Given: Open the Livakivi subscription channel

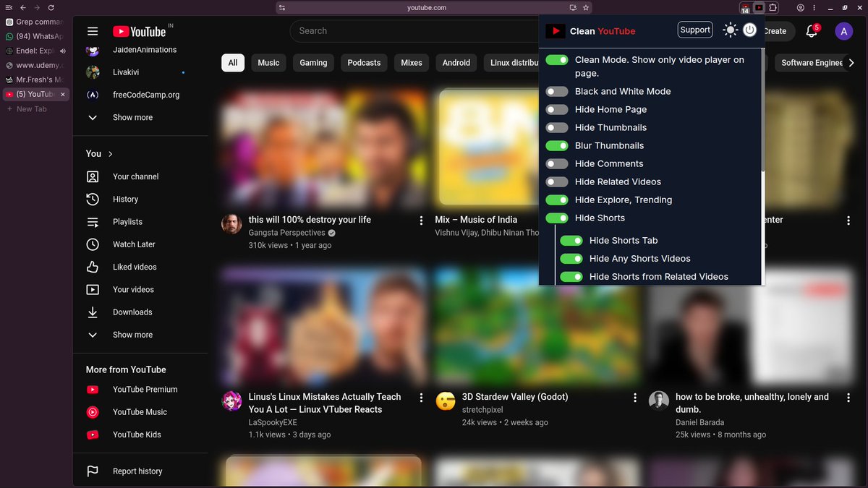Looking at the screenshot, I should click(x=140, y=72).
